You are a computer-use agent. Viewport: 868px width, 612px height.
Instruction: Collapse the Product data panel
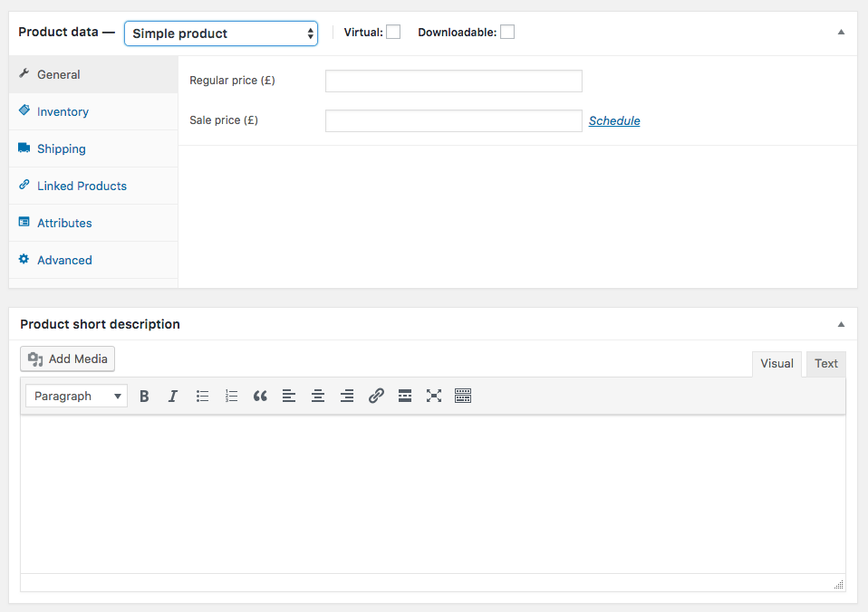click(841, 32)
